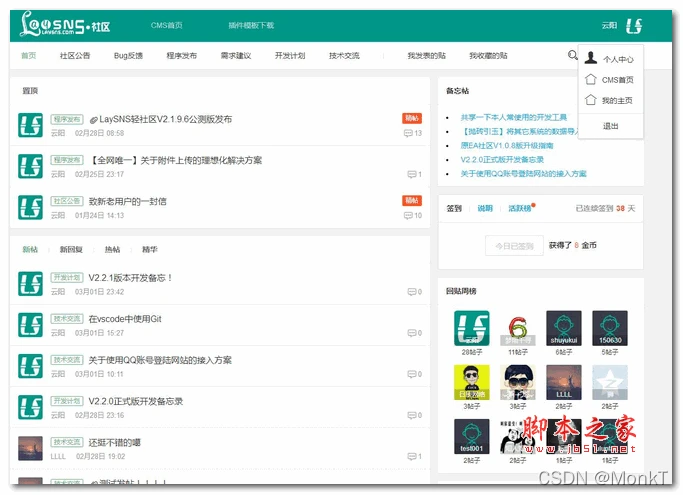Viewport: 683px width, 495px height.
Task: Click the 社区公告 tag on 致新老用户 post
Action: pyautogui.click(x=67, y=201)
